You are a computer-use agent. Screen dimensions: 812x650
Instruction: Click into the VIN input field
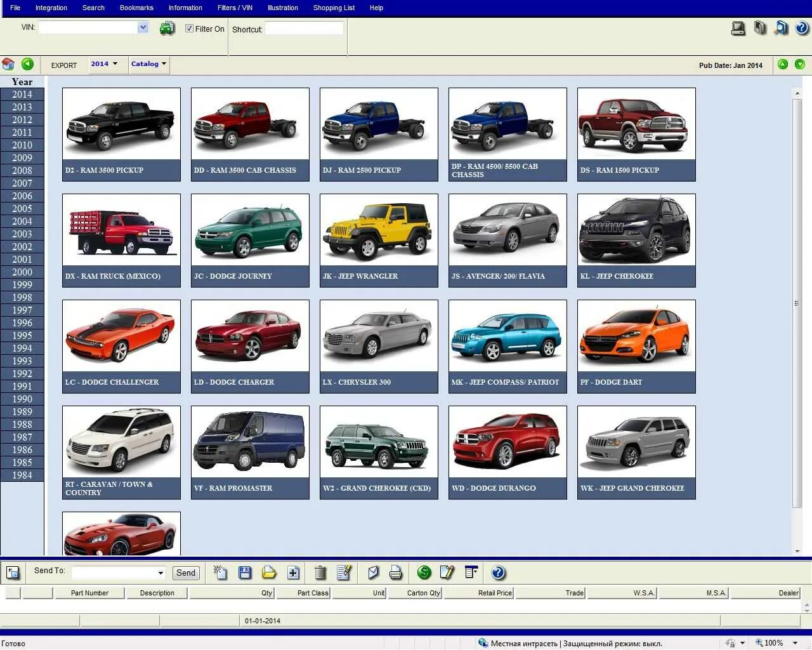tap(88, 27)
